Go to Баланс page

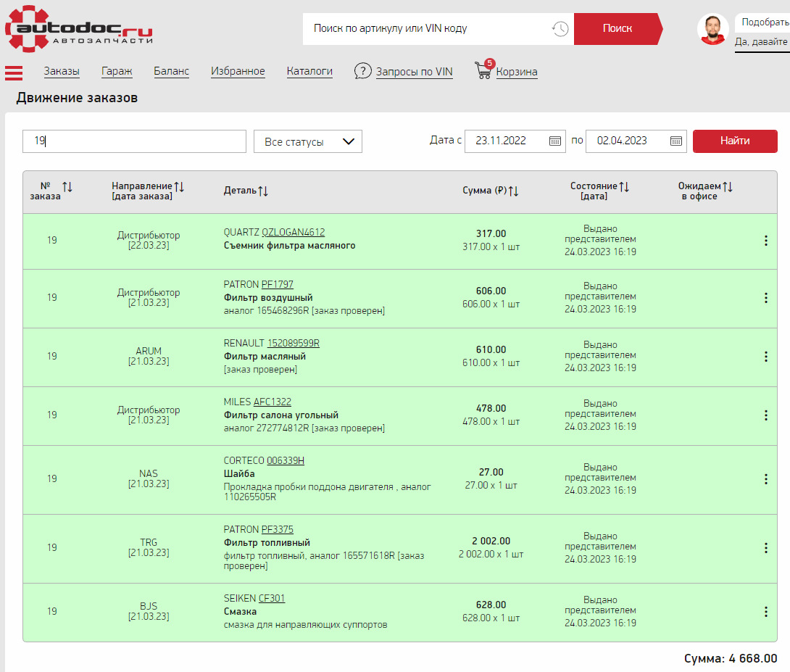[171, 71]
